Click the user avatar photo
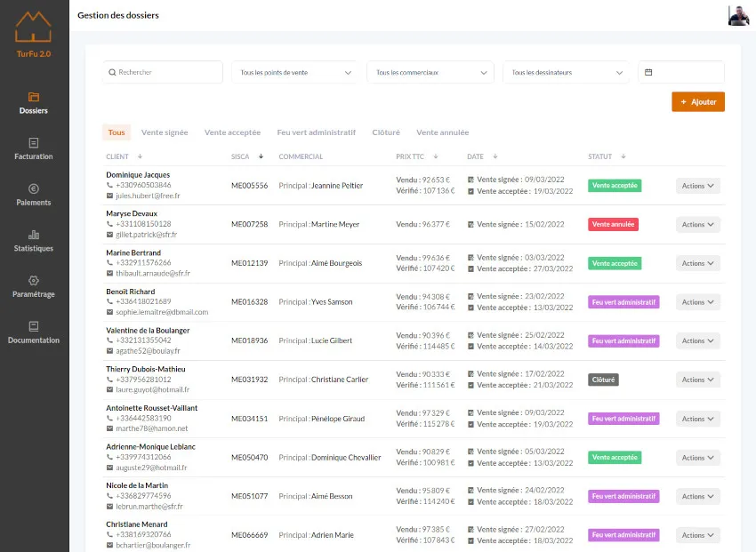Screen dimensions: 756x552 737,16
